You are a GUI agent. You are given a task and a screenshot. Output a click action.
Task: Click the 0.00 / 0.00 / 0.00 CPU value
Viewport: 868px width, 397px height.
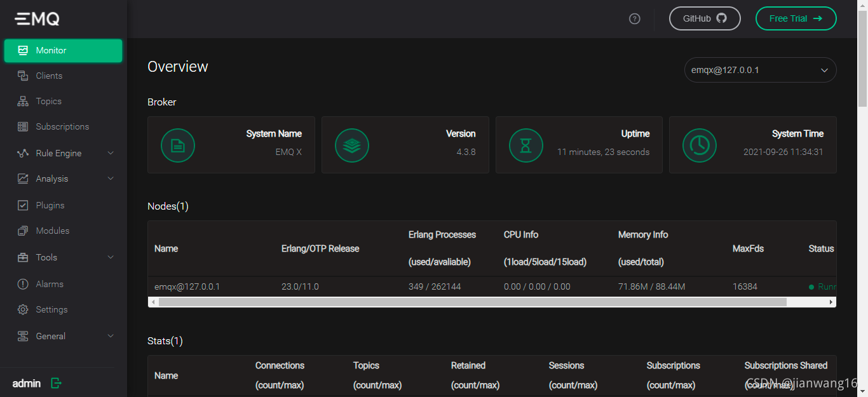(537, 286)
